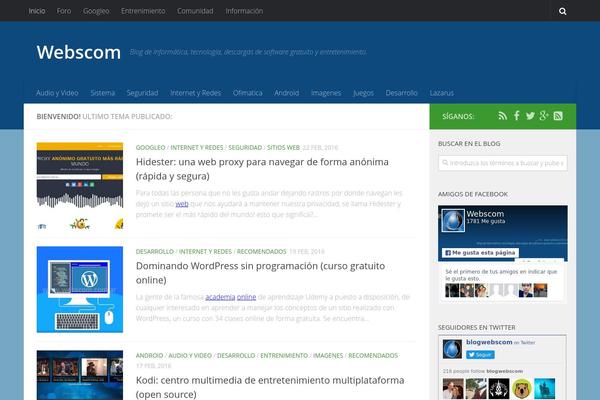The height and width of the screenshot is (400, 600).
Task: Select the Audio y Video category tab
Action: (57, 93)
